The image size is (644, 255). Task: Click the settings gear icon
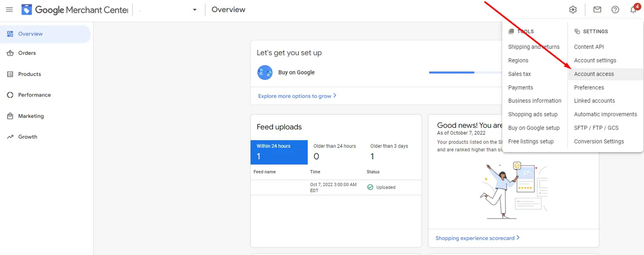click(x=573, y=10)
